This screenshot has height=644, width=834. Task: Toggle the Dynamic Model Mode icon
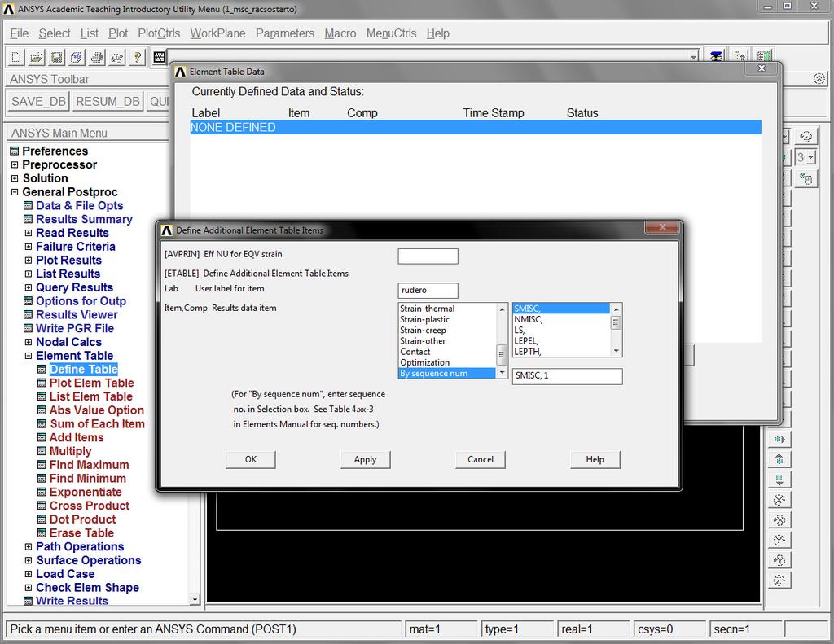pos(805,178)
